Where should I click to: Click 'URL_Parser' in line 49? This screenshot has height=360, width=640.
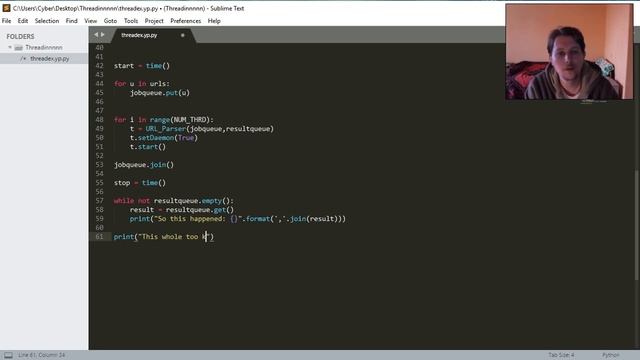coord(165,129)
